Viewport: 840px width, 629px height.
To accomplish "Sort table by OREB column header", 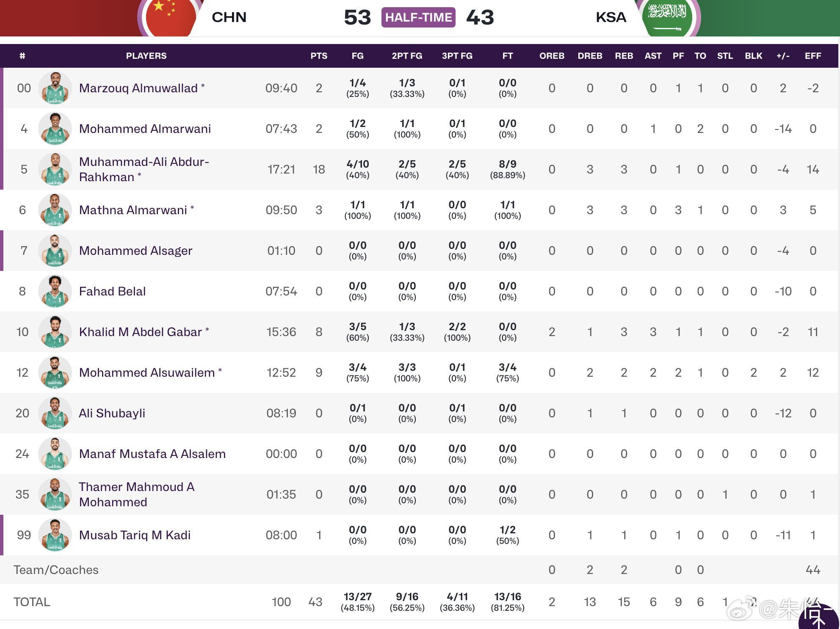I will pos(552,56).
